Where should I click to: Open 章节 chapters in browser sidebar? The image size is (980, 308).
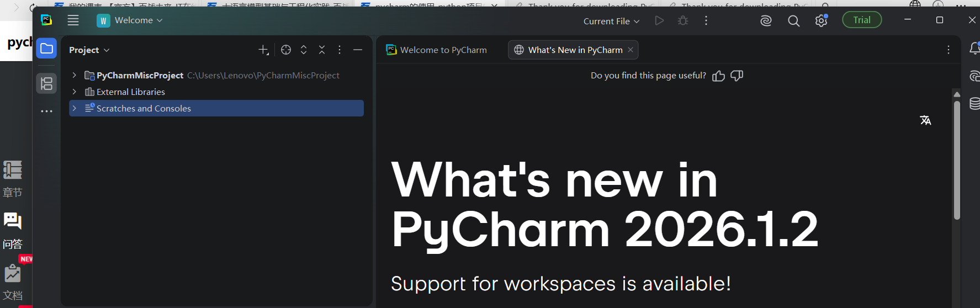12,179
